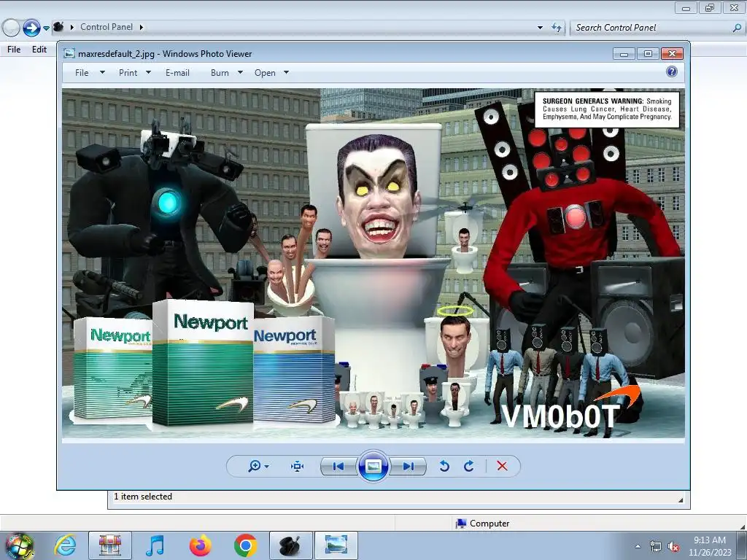Click the Back navigation button
747x560 pixels.
tap(11, 28)
